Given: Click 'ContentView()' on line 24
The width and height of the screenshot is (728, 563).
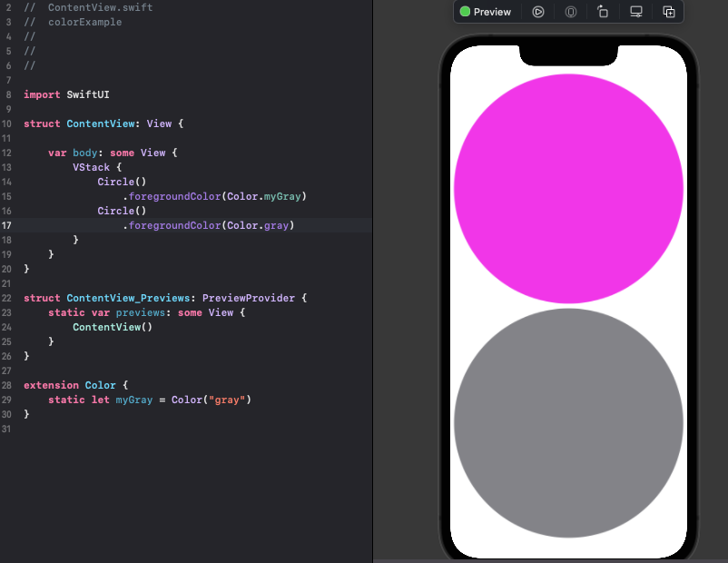Looking at the screenshot, I should 113,327.
